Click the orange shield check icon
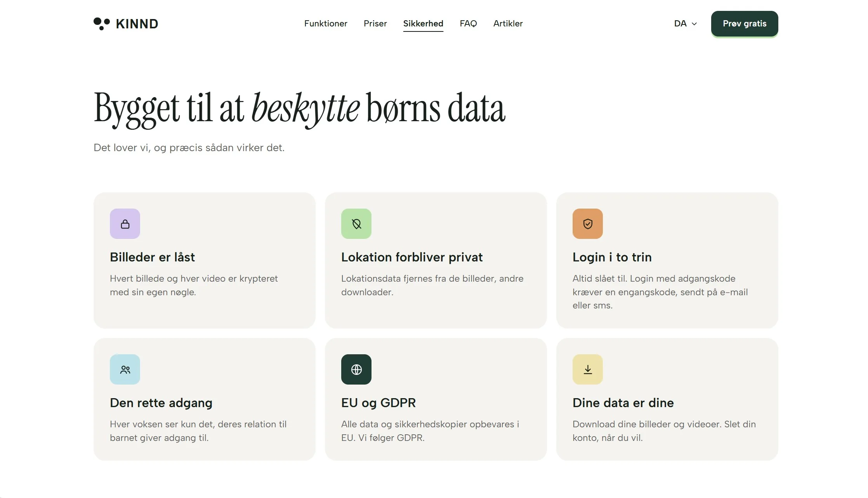The image size is (868, 498). (588, 224)
